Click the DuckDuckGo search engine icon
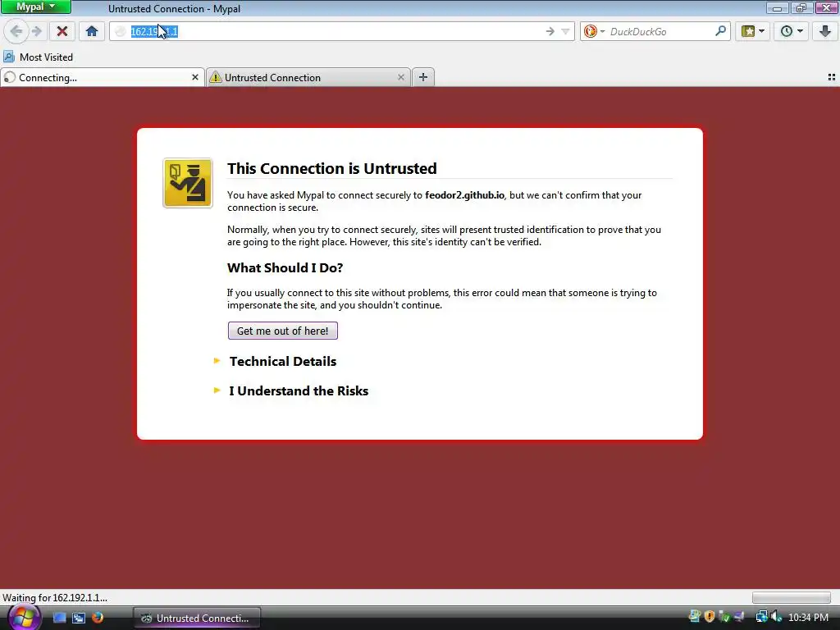 click(591, 32)
